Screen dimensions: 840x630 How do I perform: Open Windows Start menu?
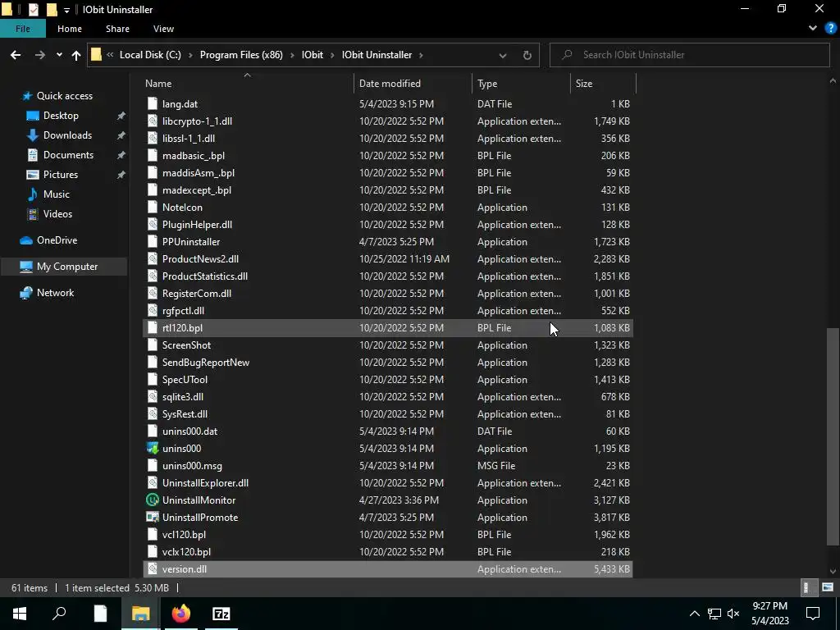coord(20,614)
